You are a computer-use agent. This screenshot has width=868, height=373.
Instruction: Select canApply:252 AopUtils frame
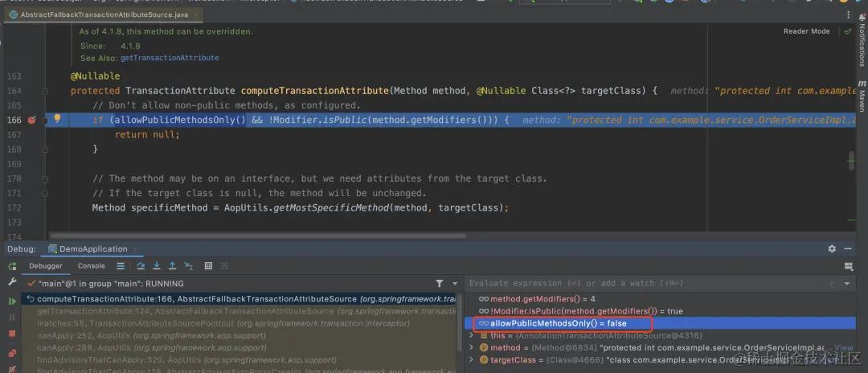(240, 335)
